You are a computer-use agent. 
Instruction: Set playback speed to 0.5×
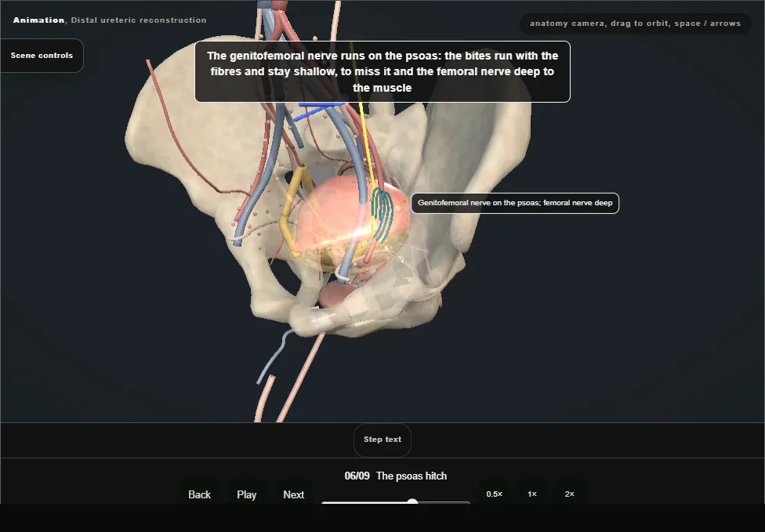click(x=495, y=494)
